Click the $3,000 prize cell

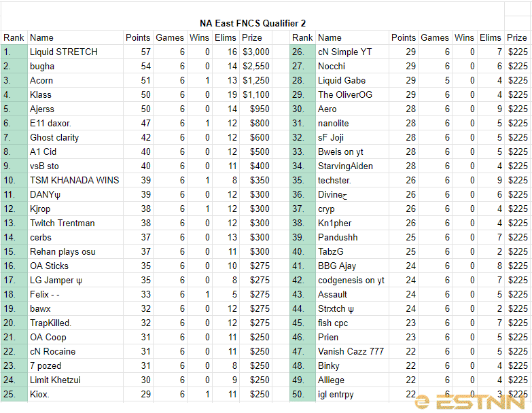pyautogui.click(x=256, y=52)
